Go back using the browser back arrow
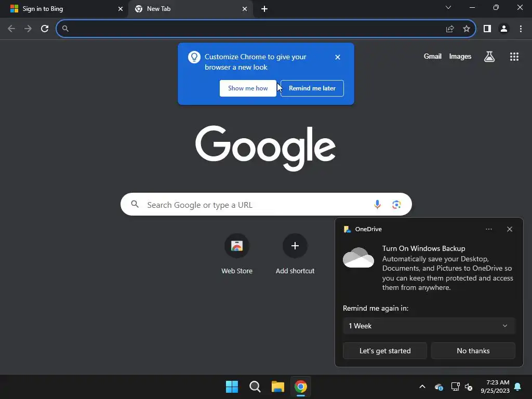Viewport: 532px width, 399px height. (11, 29)
